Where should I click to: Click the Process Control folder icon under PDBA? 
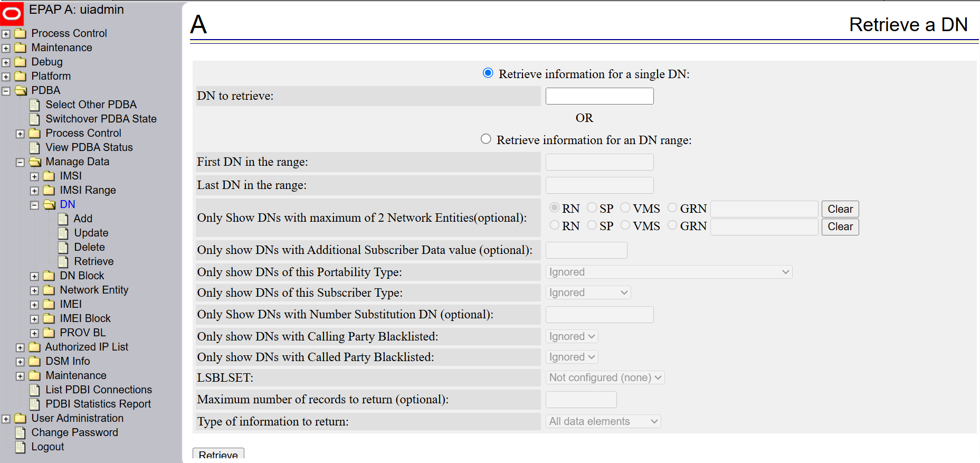[x=35, y=133]
